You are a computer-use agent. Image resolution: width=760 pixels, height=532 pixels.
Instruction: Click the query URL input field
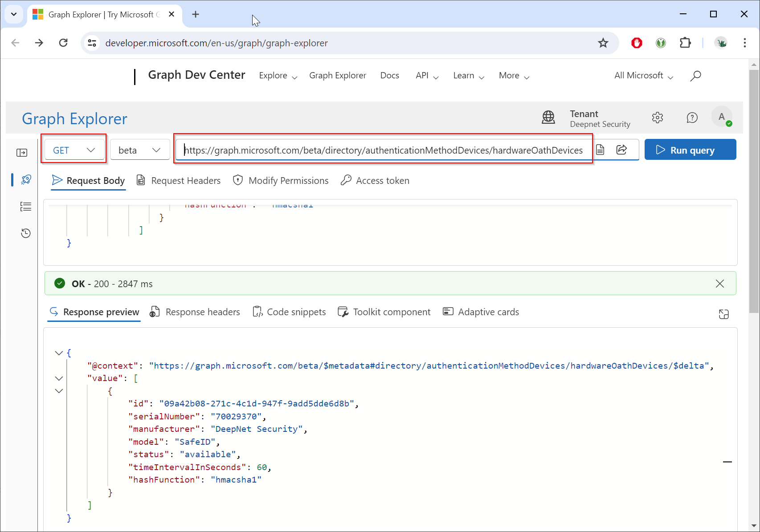click(383, 150)
